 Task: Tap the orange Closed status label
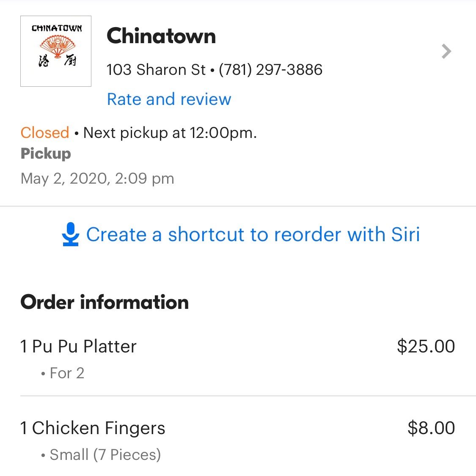45,133
